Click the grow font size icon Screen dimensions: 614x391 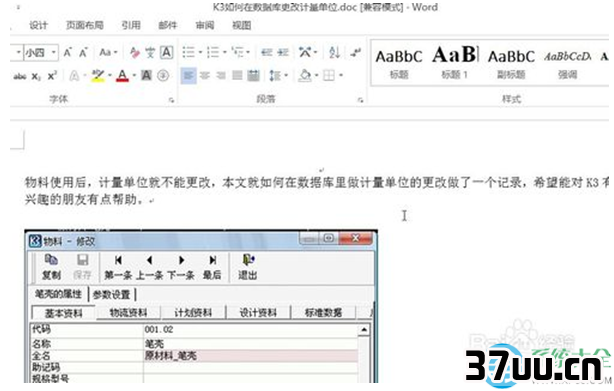coord(68,52)
